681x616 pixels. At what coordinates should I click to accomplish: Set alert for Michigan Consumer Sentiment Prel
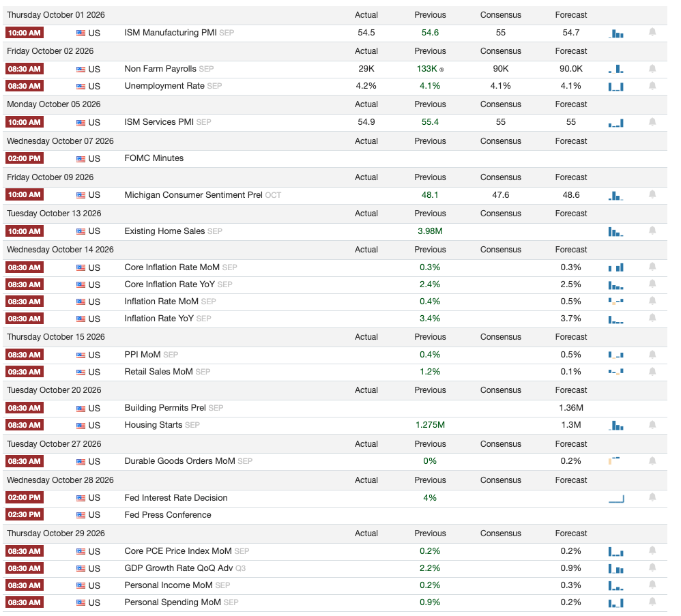point(652,194)
